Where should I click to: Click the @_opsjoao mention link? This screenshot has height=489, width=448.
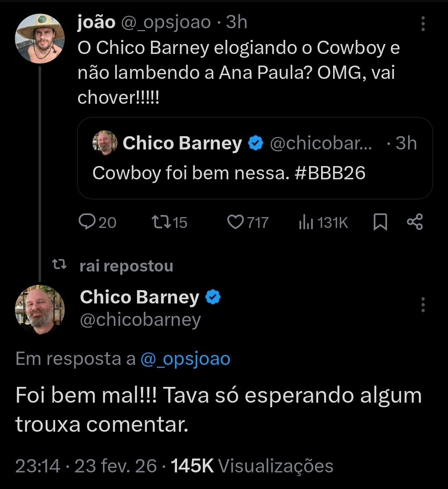(185, 359)
